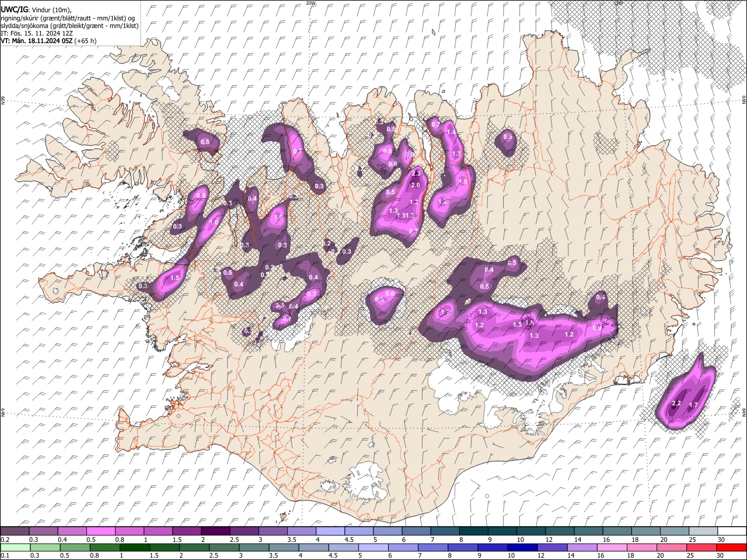Viewport: 747px width, 560px height.
Task: Click the map value "1.4" in the north
Action: (x=451, y=133)
